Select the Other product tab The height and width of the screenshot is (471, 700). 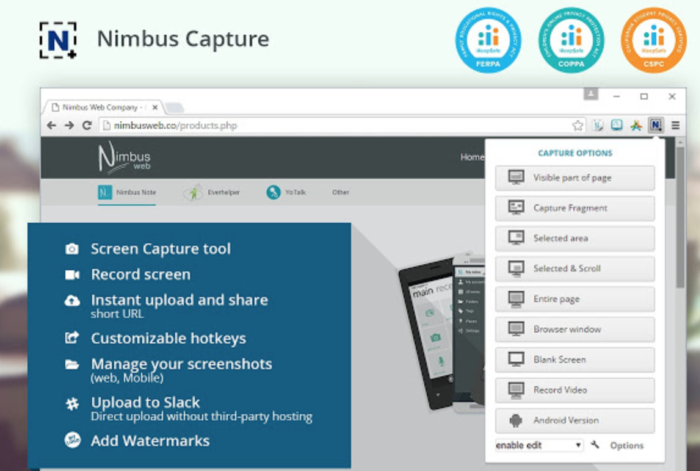340,192
